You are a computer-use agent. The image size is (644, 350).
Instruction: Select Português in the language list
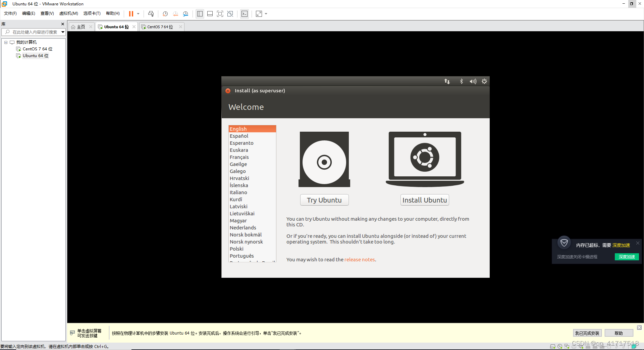(x=252, y=256)
